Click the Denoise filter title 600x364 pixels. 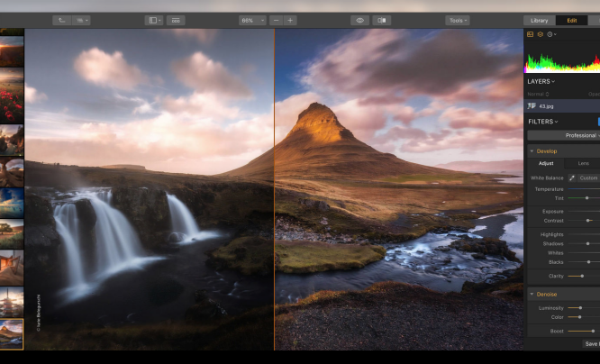click(547, 295)
